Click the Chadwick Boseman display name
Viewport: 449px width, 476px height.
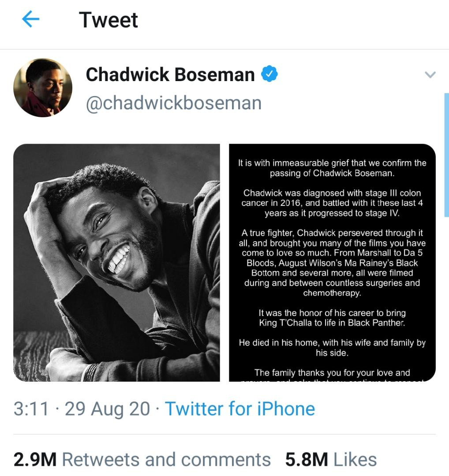[170, 74]
